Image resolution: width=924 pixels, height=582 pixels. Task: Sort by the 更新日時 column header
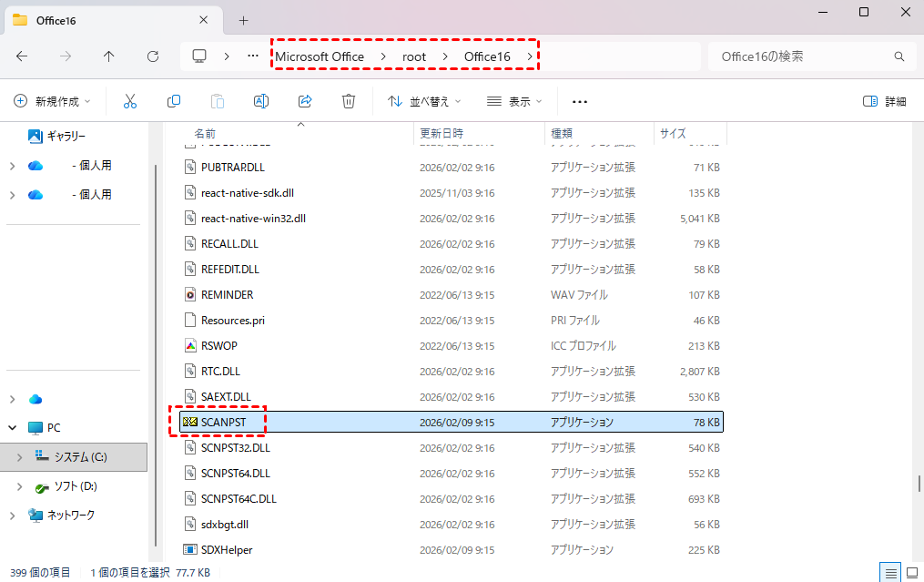pos(442,133)
